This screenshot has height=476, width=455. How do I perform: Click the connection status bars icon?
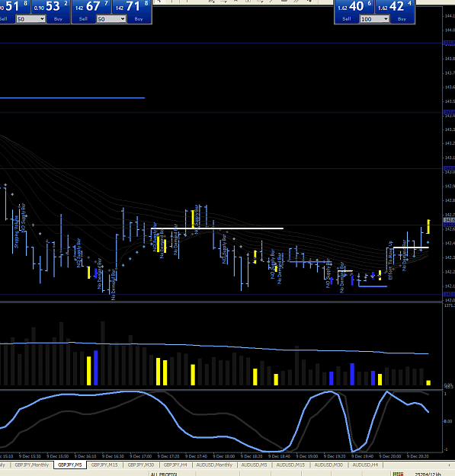398,474
